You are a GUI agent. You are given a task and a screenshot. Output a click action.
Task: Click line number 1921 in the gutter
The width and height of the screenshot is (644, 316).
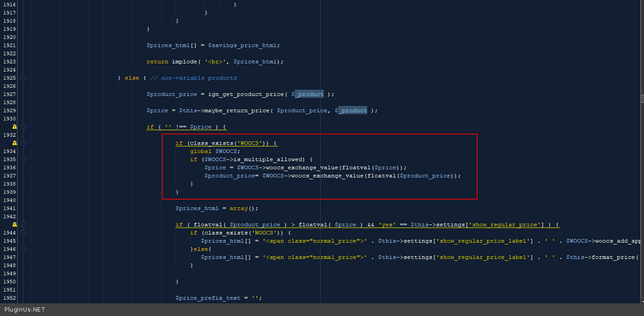9,45
